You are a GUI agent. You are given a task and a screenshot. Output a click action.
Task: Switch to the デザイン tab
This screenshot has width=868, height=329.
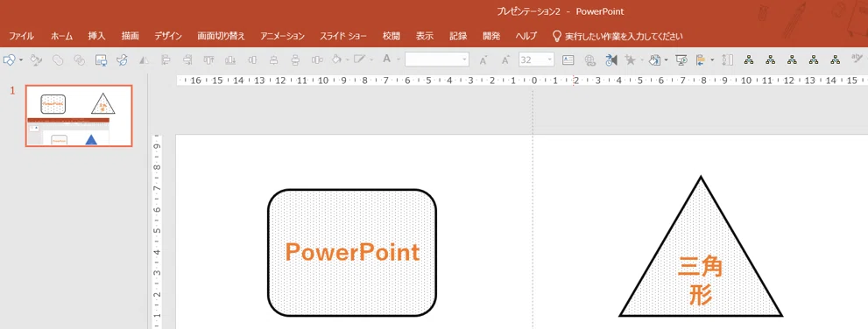click(x=168, y=37)
